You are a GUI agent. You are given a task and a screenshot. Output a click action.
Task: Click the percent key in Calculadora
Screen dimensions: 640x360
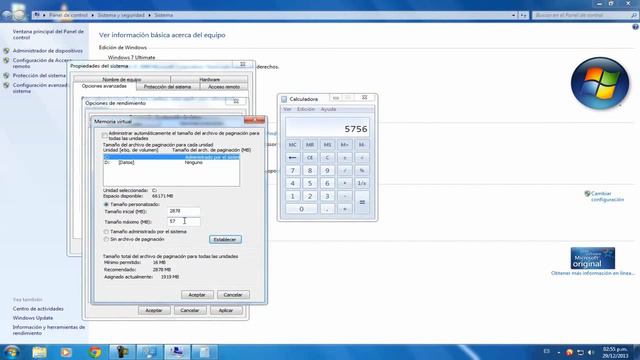pos(362,171)
